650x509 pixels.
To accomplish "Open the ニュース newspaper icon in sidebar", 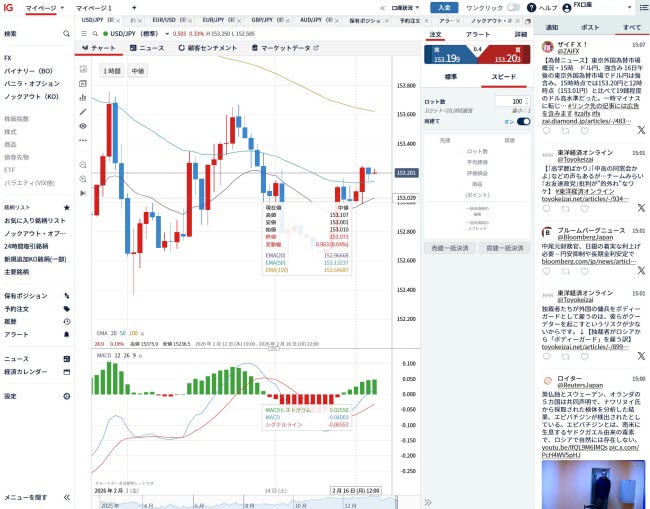I will (x=67, y=359).
